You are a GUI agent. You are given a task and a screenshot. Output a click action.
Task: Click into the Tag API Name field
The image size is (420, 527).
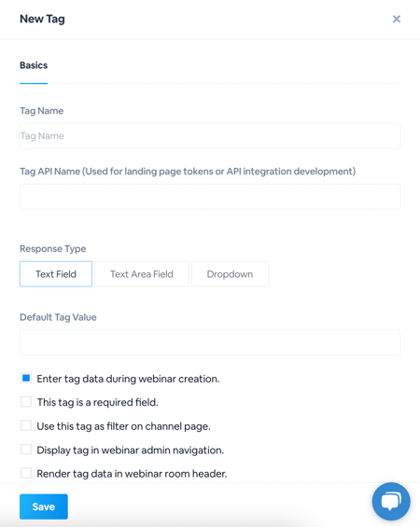coord(210,197)
